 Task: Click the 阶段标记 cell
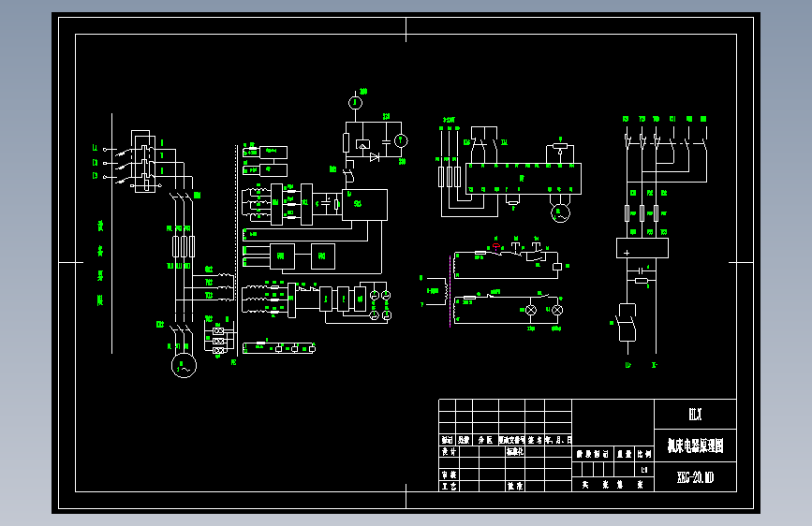[x=593, y=454]
